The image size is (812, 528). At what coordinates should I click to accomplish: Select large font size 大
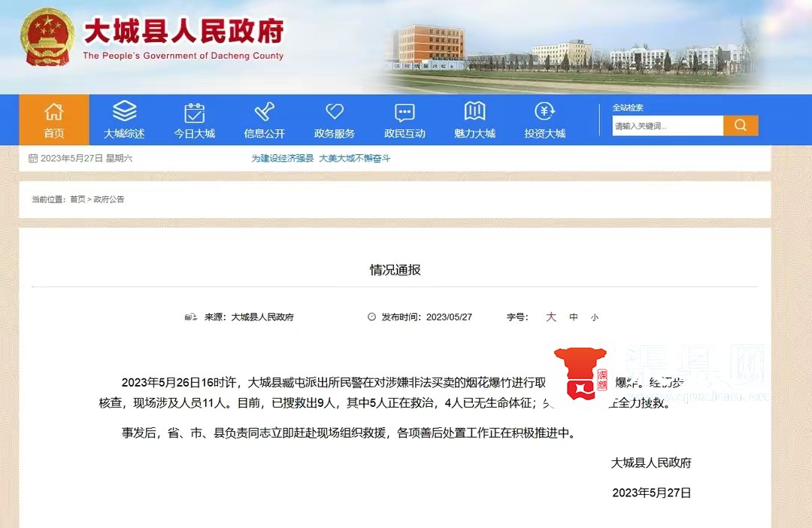551,317
